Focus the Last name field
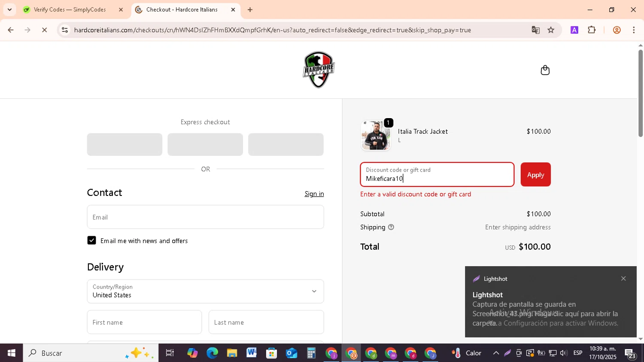644x362 pixels. point(266,322)
